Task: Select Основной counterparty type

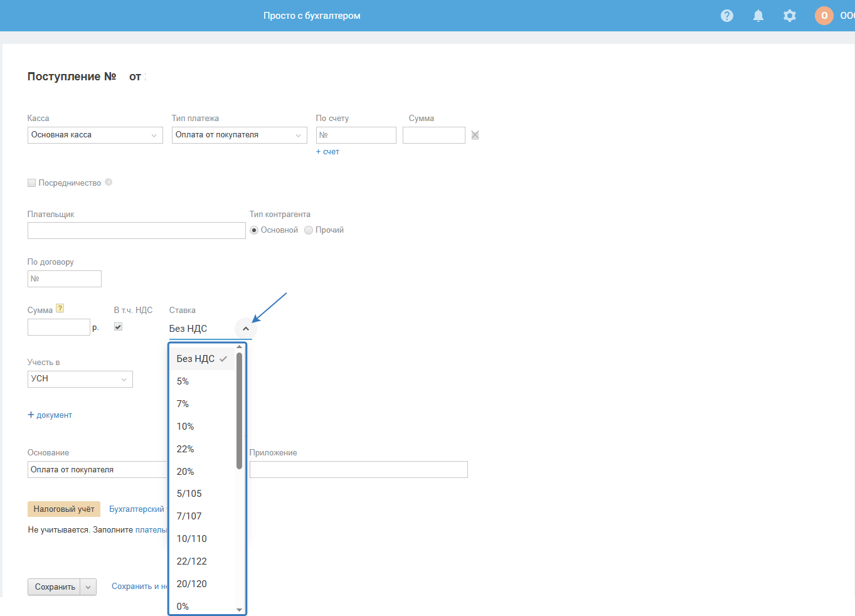Action: (254, 230)
